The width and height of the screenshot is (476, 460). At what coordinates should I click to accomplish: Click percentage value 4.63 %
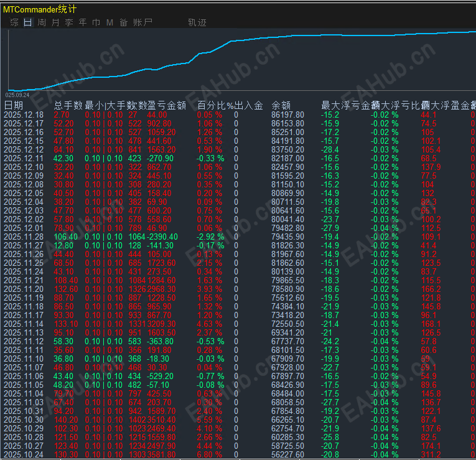210,324
